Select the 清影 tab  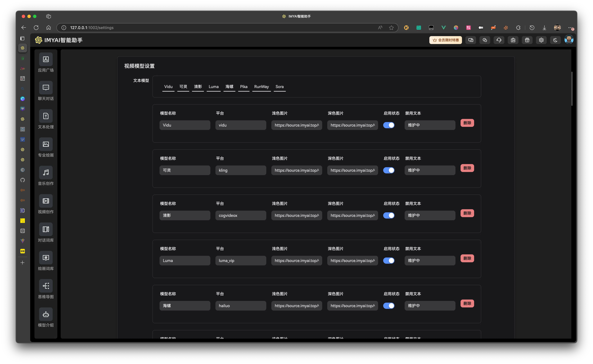tap(198, 87)
